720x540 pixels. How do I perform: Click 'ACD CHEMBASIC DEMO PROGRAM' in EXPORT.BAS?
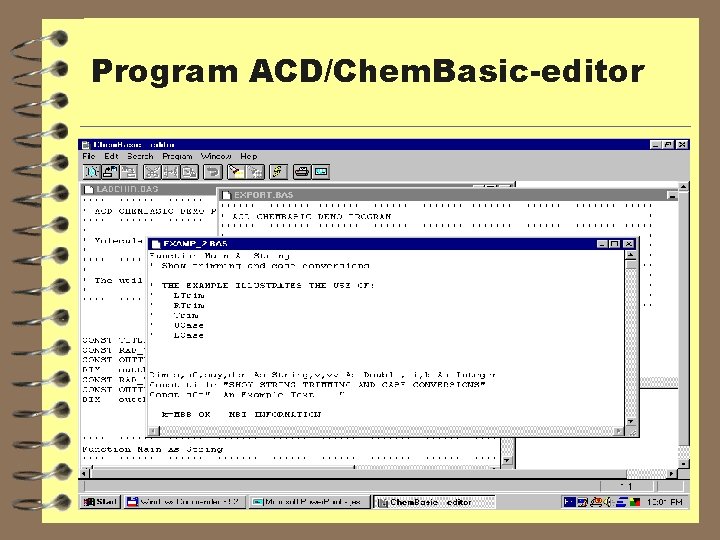pyautogui.click(x=312, y=216)
